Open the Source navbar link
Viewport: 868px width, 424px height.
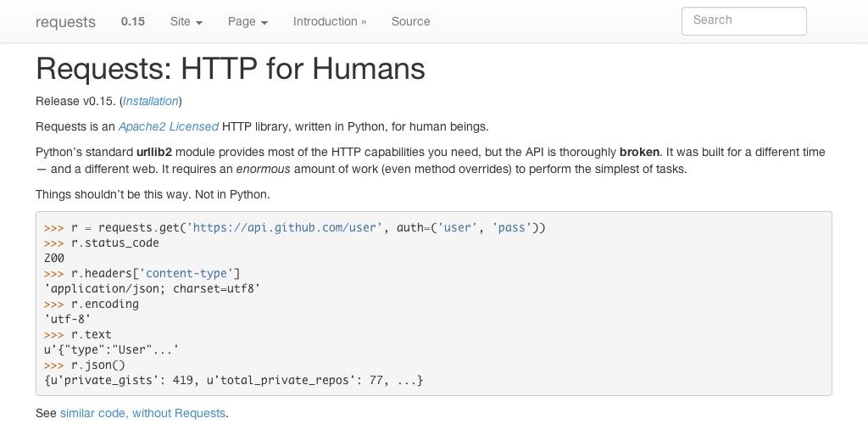click(410, 21)
